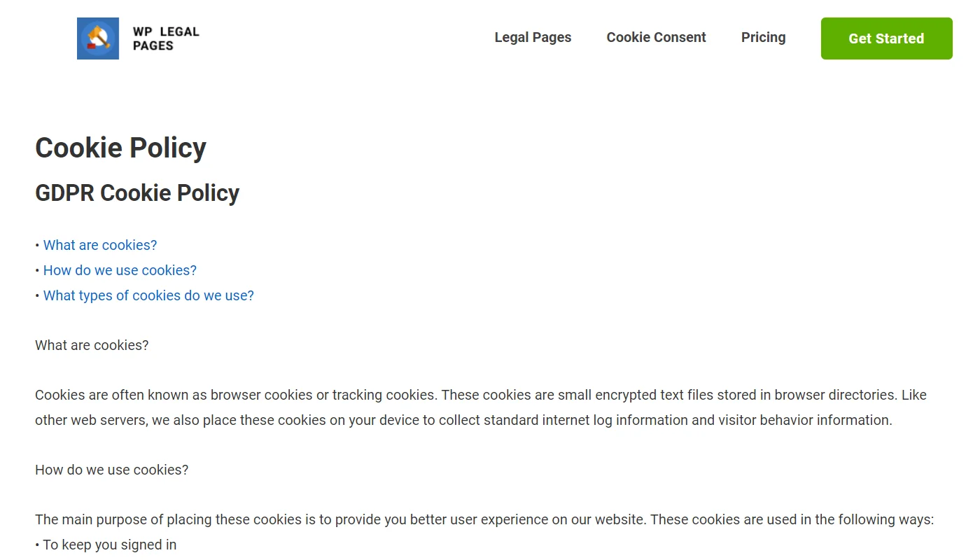Image resolution: width=980 pixels, height=560 pixels.
Task: Click the Cookie Policy page heading
Action: (120, 148)
